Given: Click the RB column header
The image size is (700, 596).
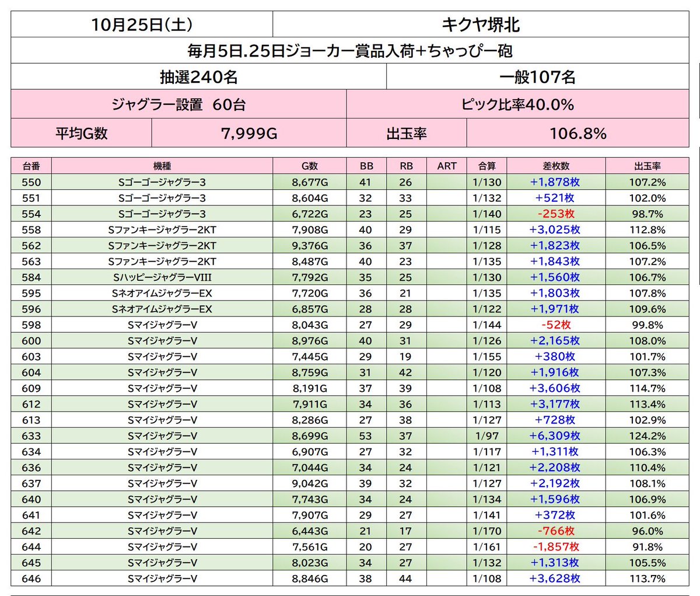Looking at the screenshot, I should tap(406, 166).
